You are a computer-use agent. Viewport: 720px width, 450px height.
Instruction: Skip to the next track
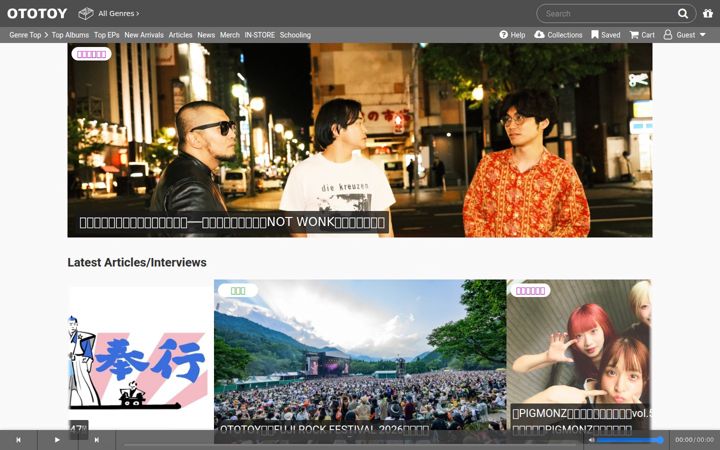coord(96,440)
